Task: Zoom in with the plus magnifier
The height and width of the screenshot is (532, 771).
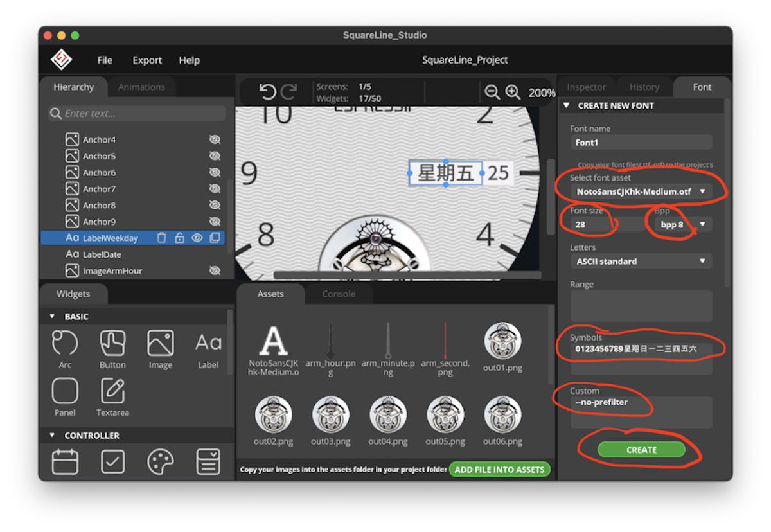Action: coord(513,93)
